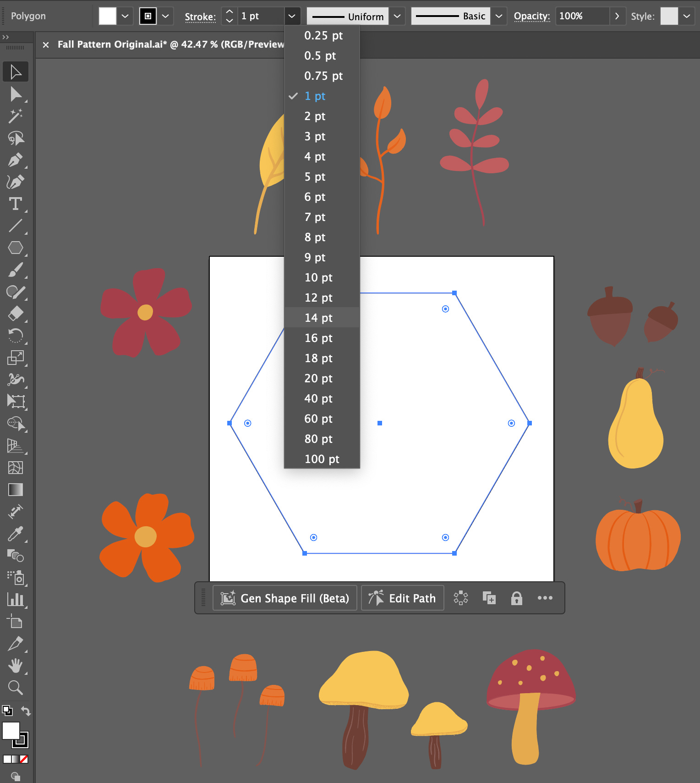Select the Type tool
Screen dimensions: 700x783
pos(16,204)
